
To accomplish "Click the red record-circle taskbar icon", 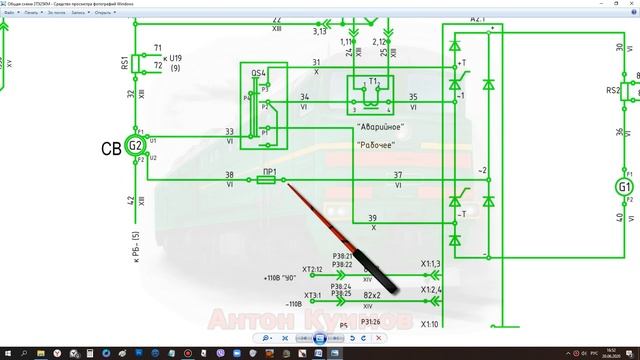I will pyautogui.click(x=188, y=353).
